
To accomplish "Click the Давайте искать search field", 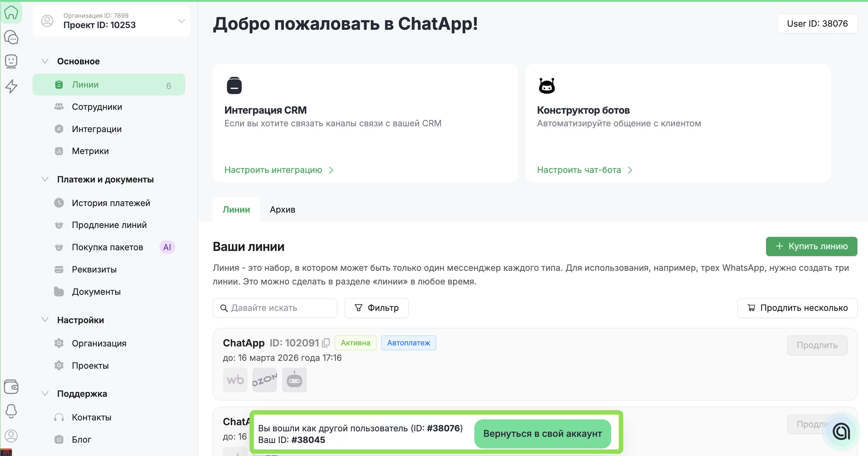I will [275, 308].
